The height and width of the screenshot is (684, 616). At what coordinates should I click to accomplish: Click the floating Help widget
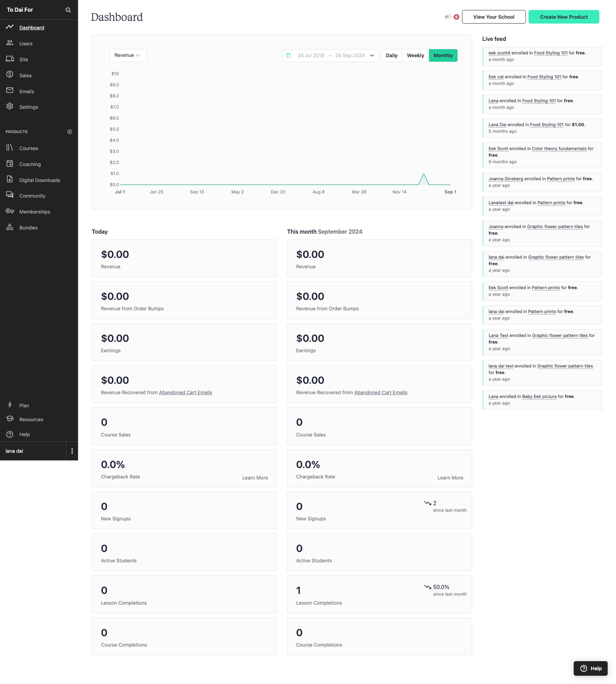tap(590, 668)
